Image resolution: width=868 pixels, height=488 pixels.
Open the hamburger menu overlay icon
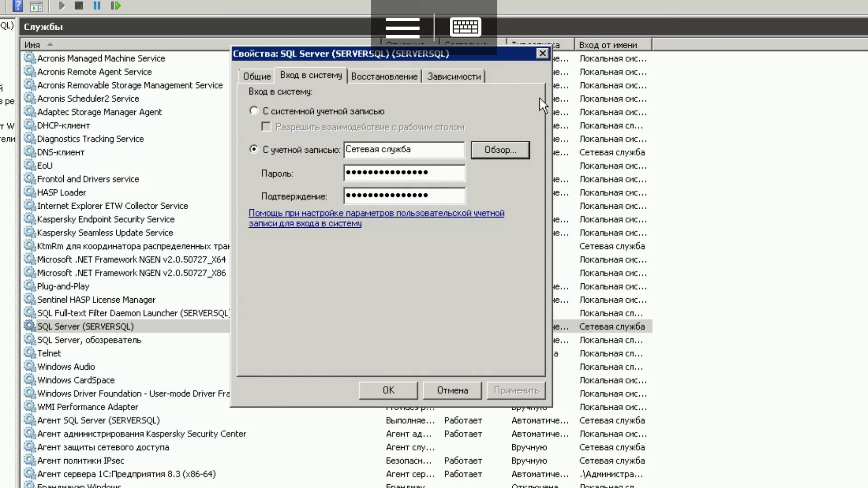(x=402, y=28)
